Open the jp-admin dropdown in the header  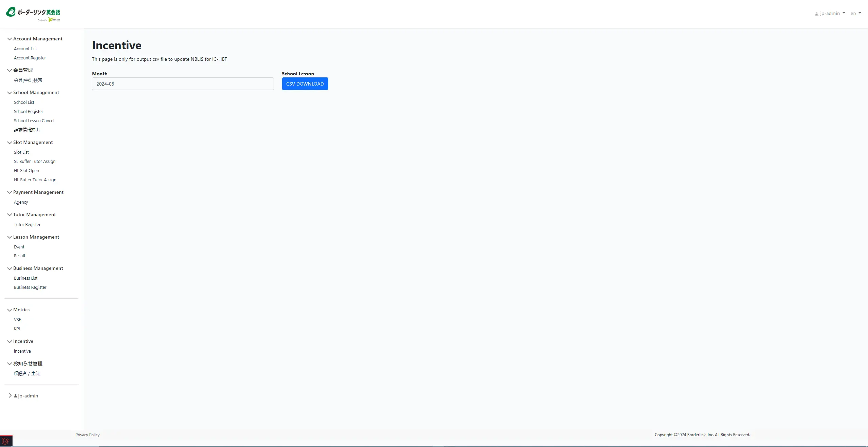tap(830, 14)
